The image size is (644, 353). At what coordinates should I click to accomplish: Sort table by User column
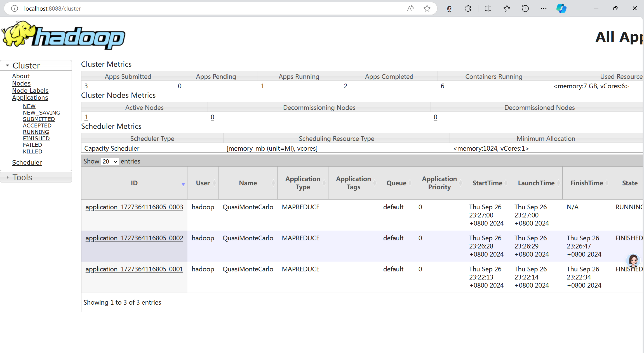point(203,183)
